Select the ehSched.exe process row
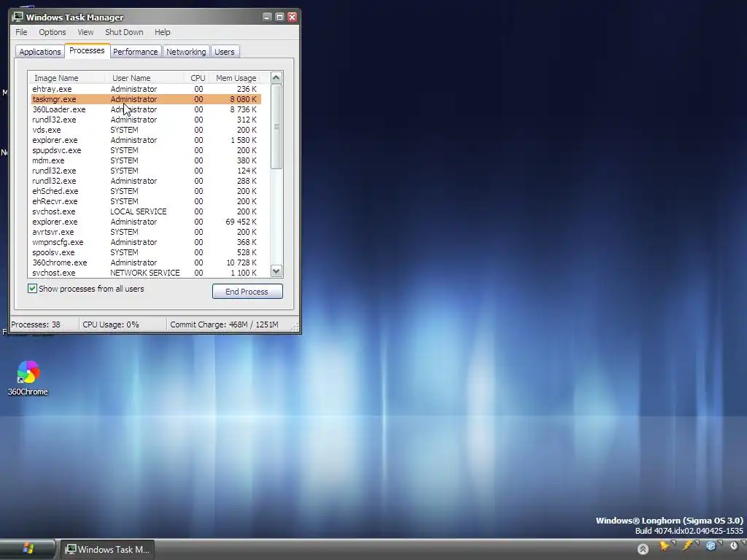 [146, 191]
